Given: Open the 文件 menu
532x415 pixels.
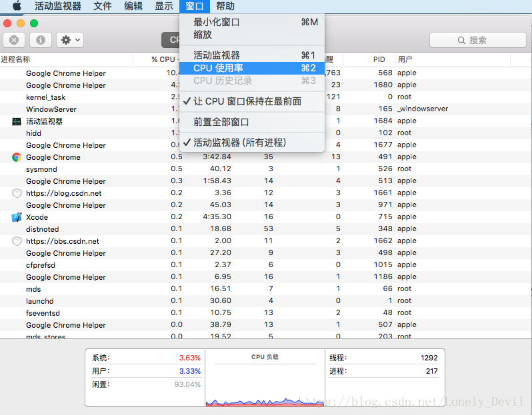Looking at the screenshot, I should coord(103,6).
